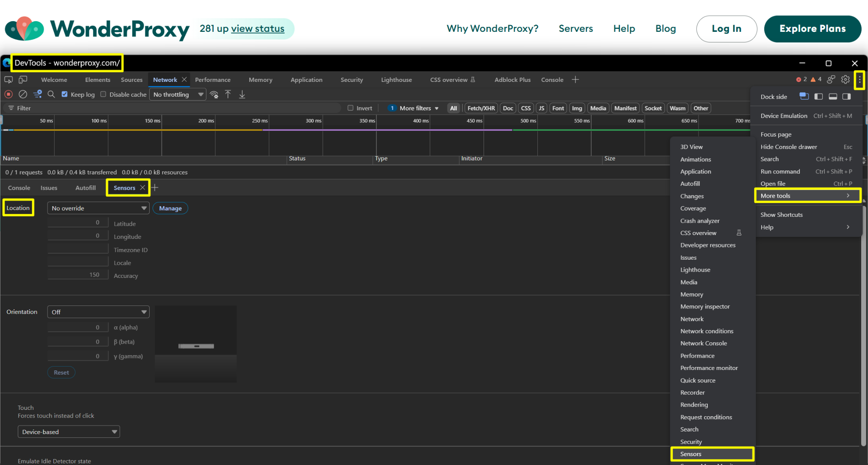868x465 pixels.
Task: Click Explore Plans button
Action: pos(812,28)
